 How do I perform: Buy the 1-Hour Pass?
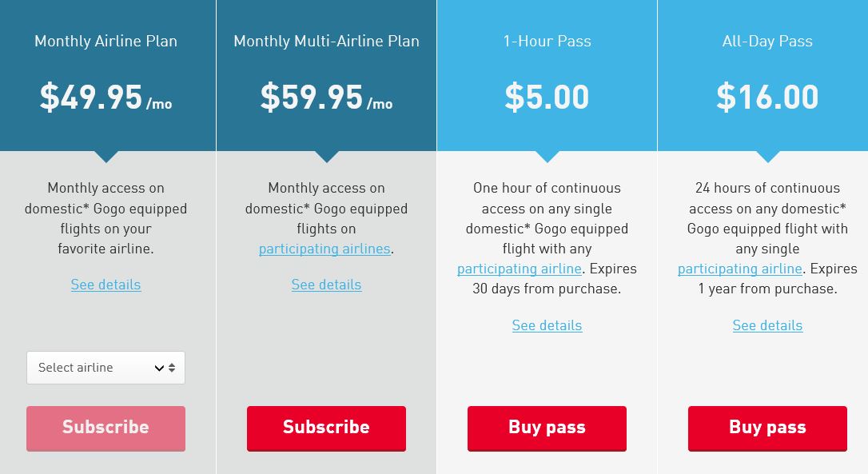coord(547,428)
